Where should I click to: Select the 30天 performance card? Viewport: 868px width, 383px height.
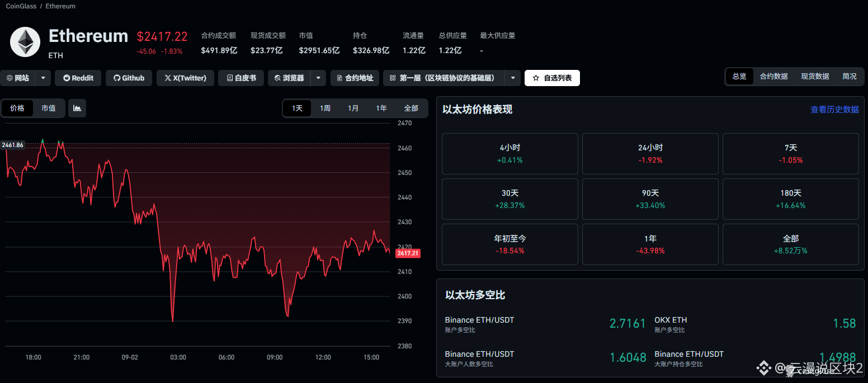click(510, 198)
